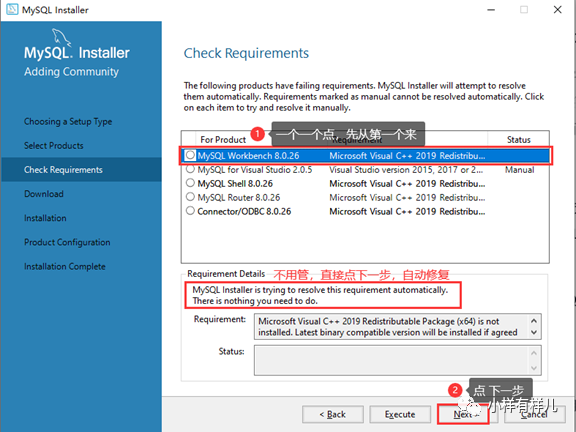The image size is (576, 432).
Task: Open the Installation Complete step
Action: 65,266
